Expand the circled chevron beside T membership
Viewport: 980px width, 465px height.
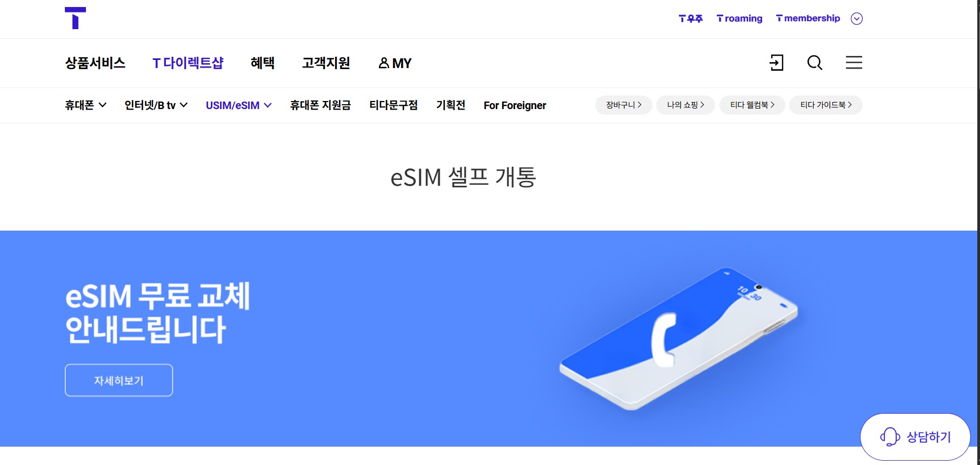[x=857, y=18]
